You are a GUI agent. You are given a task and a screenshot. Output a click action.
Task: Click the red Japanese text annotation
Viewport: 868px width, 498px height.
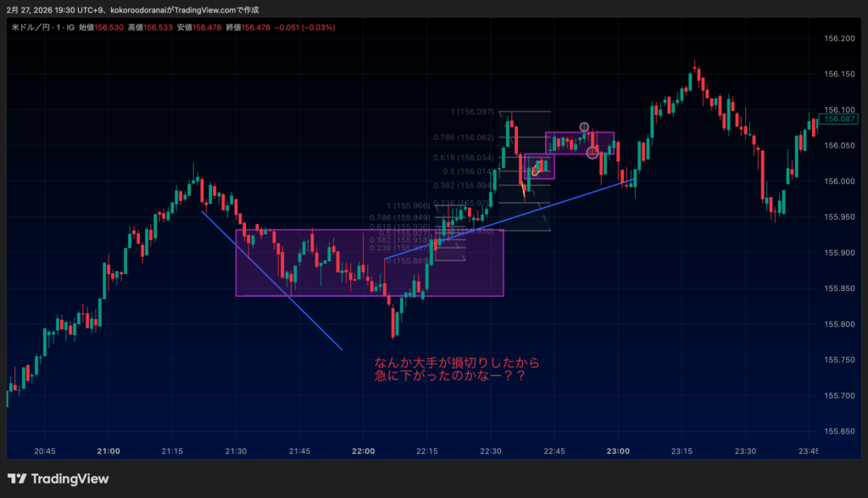pos(457,369)
